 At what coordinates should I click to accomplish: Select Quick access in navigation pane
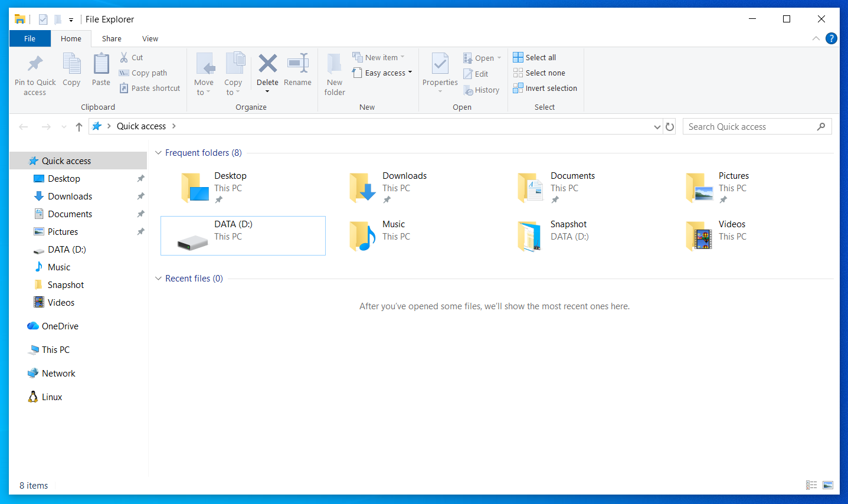(78, 161)
